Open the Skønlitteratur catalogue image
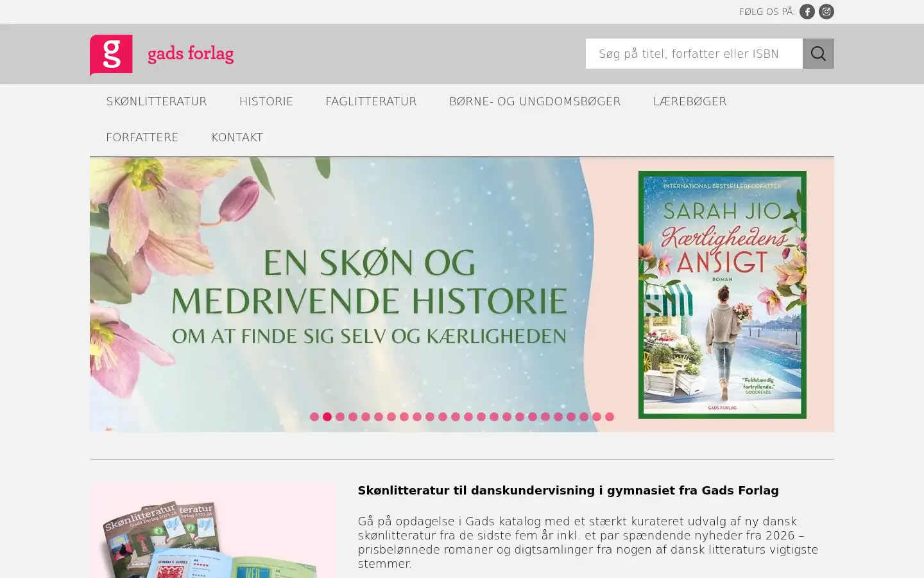 pos(213,530)
